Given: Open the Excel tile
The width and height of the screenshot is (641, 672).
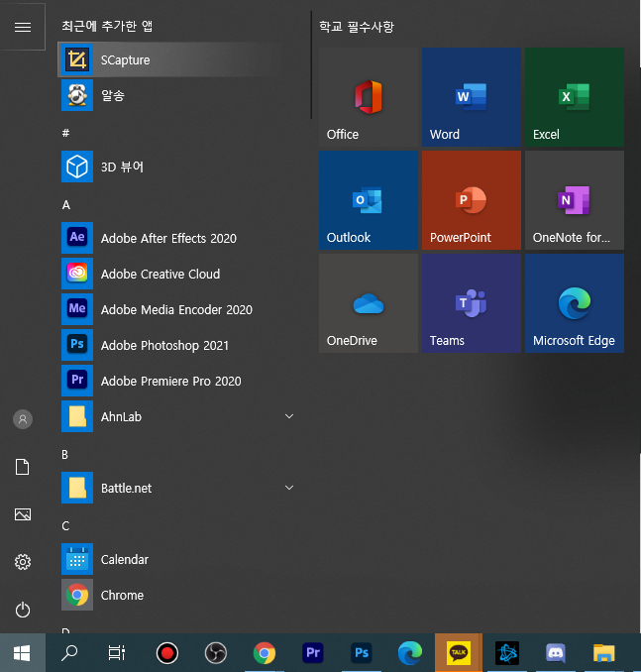Looking at the screenshot, I should coord(575,97).
